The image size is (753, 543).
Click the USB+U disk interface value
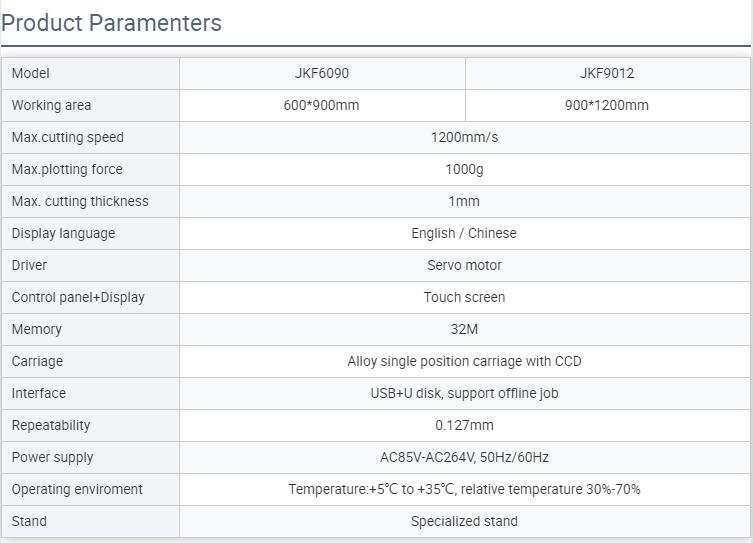pos(464,393)
